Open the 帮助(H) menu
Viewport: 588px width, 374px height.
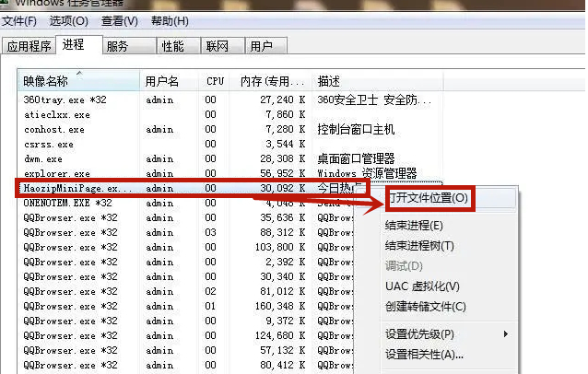pyautogui.click(x=171, y=20)
